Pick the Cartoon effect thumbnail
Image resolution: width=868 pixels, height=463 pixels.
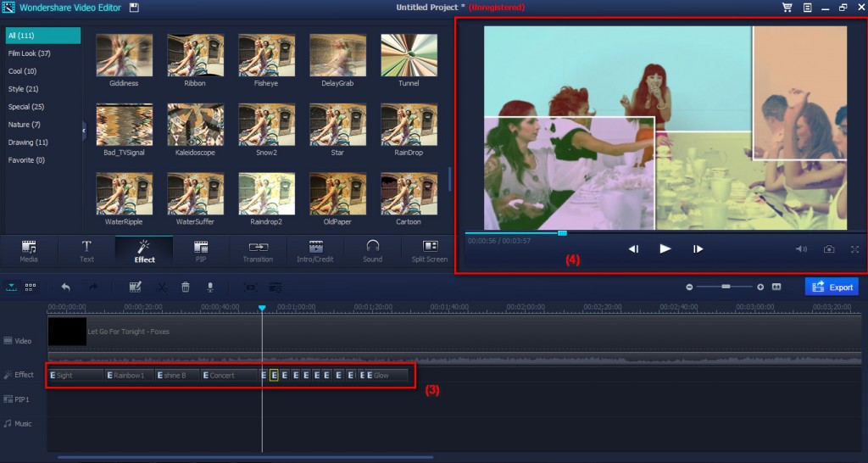pyautogui.click(x=409, y=193)
